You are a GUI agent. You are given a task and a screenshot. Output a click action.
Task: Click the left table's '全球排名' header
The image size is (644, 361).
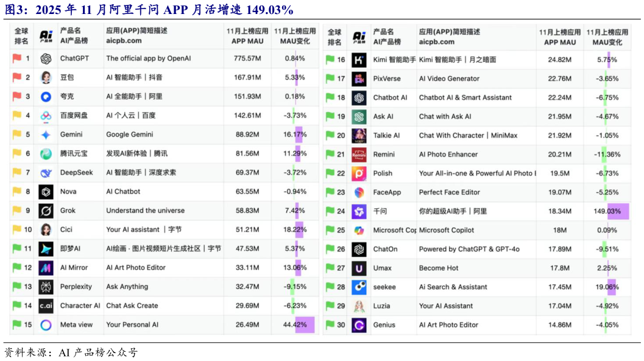(21, 36)
